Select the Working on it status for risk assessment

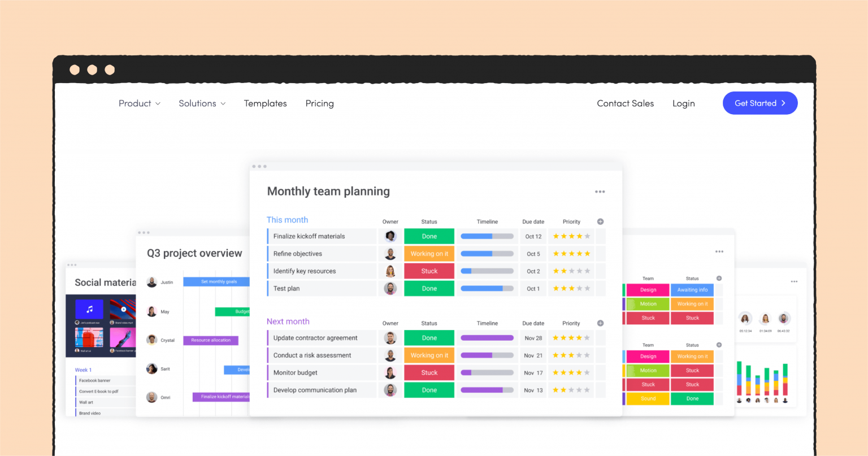(429, 355)
